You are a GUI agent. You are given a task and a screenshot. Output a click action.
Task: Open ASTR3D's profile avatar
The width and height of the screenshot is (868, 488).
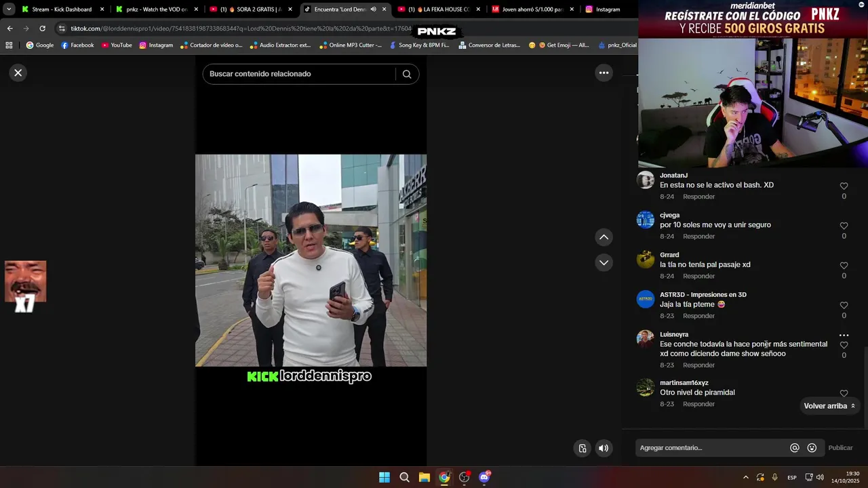[x=646, y=299]
